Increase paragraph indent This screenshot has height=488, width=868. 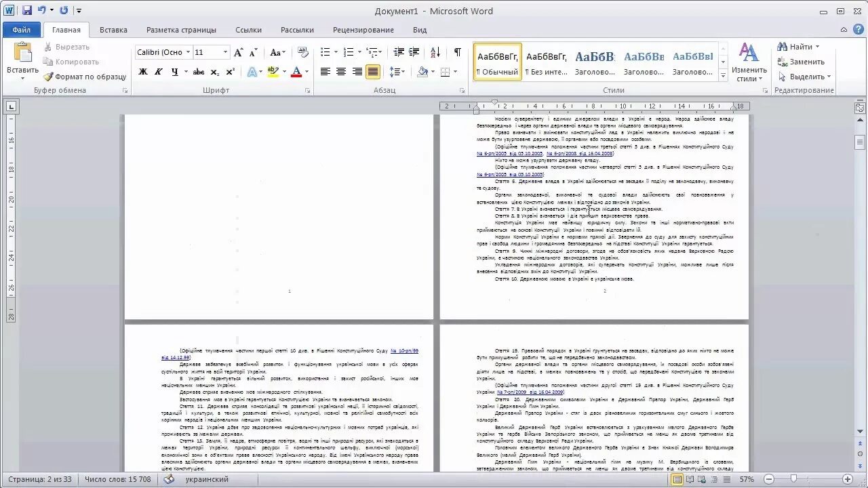415,52
